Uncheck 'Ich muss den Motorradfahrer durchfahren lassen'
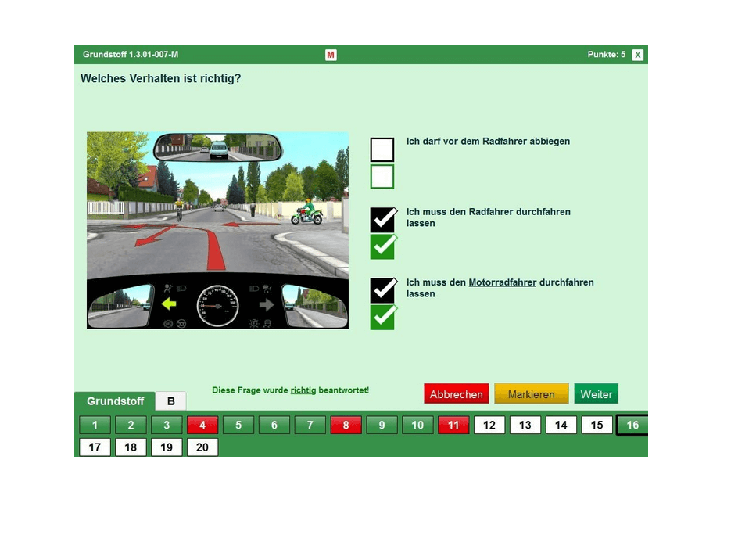Viewport: 756px width, 539px height. point(382,289)
